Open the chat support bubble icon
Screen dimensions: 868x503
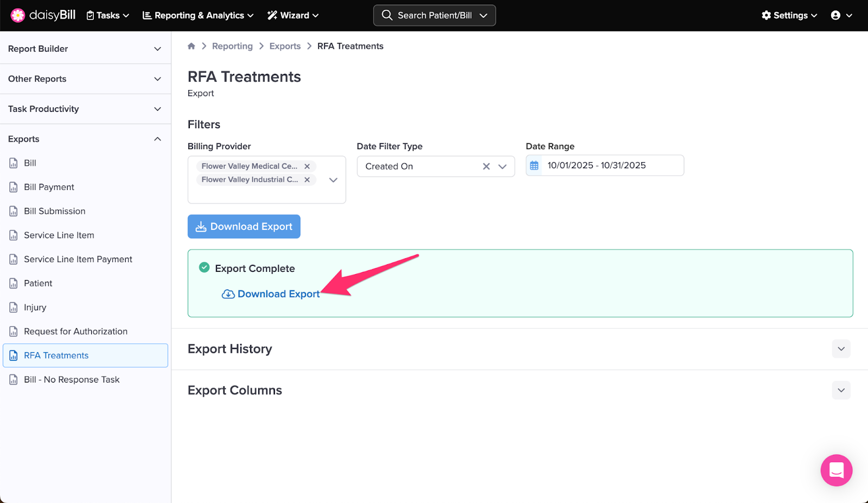click(x=836, y=470)
